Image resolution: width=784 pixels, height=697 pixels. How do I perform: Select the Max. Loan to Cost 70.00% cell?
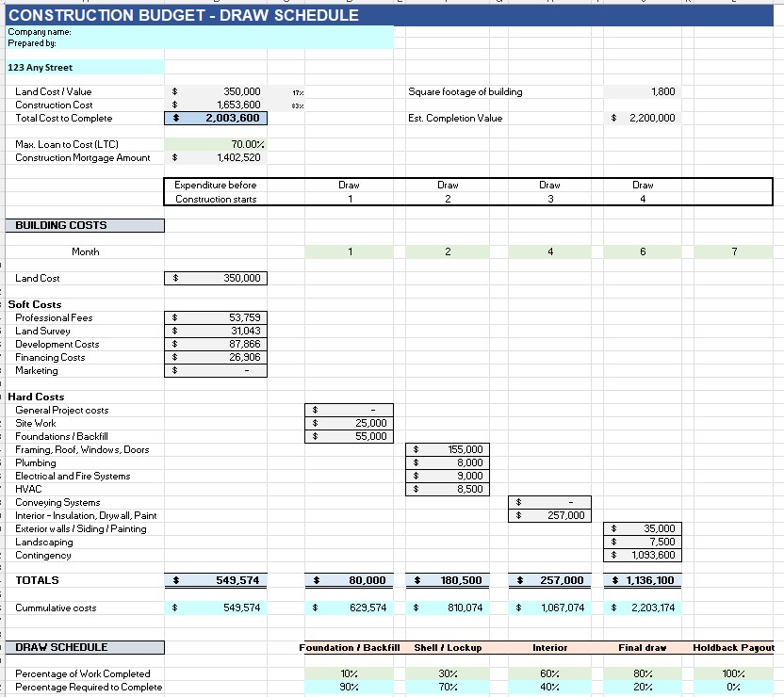[x=216, y=144]
